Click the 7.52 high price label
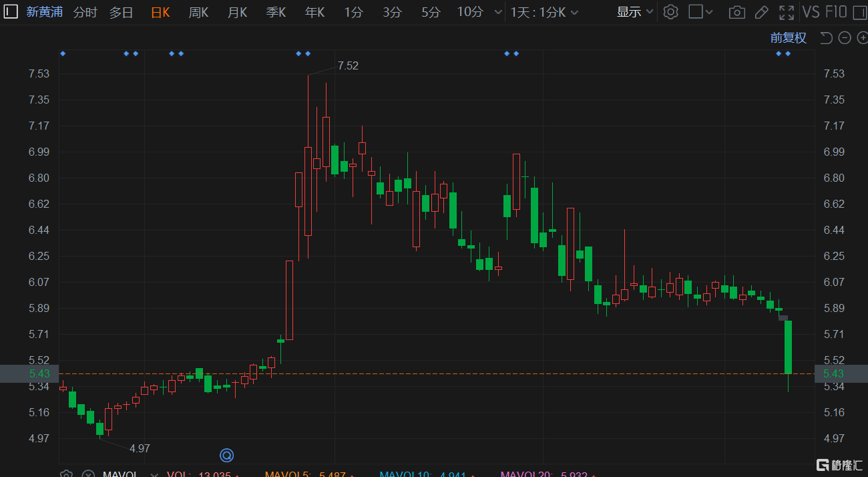868x477 pixels. pos(348,65)
